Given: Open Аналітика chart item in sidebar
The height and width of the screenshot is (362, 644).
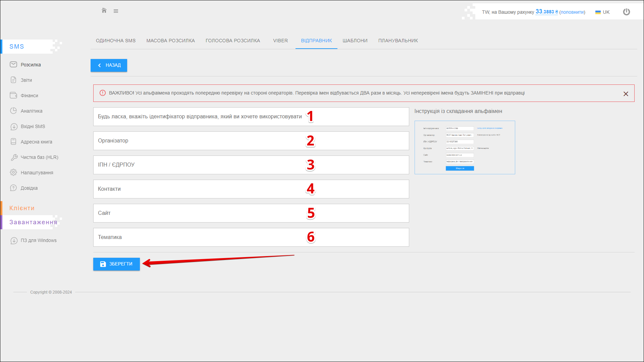Looking at the screenshot, I should (x=31, y=111).
